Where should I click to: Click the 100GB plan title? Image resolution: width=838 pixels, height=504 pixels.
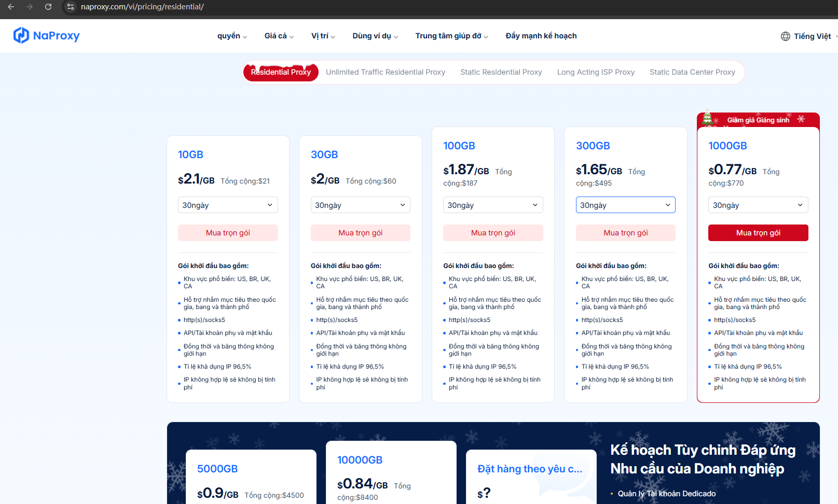pos(459,146)
